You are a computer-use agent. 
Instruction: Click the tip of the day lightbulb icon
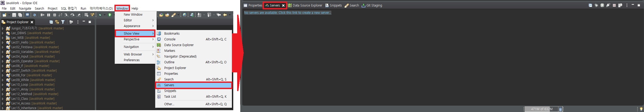(641, 109)
